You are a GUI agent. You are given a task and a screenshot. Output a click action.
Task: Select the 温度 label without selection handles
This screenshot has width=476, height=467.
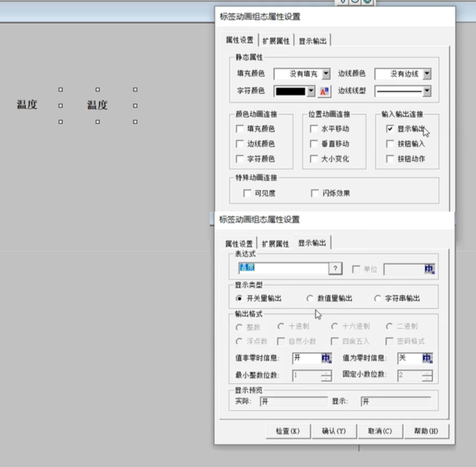click(27, 105)
